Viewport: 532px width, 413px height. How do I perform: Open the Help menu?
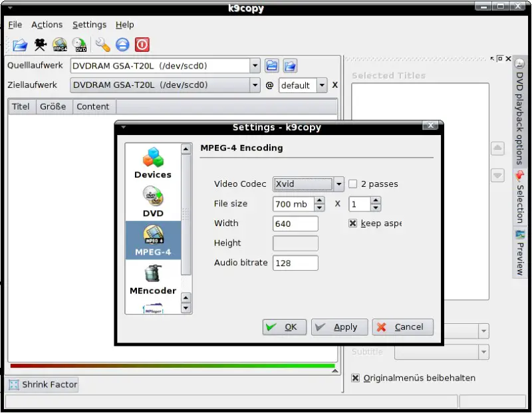(124, 25)
